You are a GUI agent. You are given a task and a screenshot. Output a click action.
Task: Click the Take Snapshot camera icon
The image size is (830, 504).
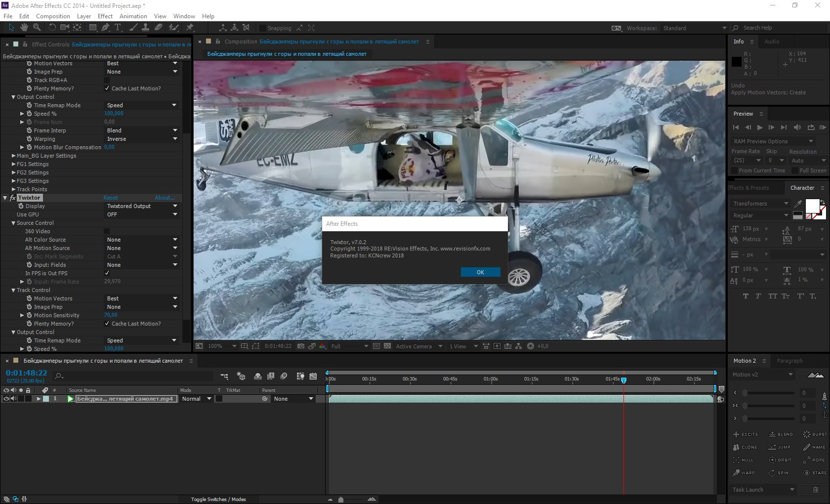(x=300, y=346)
